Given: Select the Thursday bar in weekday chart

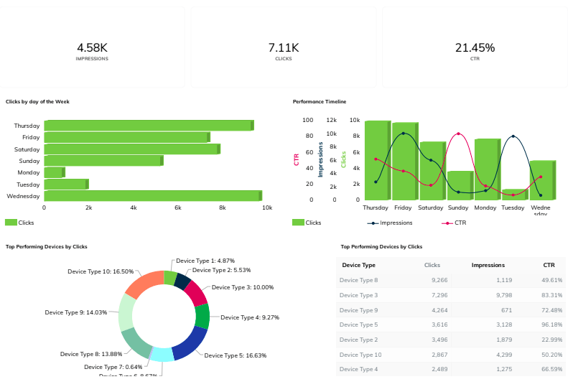Looking at the screenshot, I should click(x=148, y=126).
